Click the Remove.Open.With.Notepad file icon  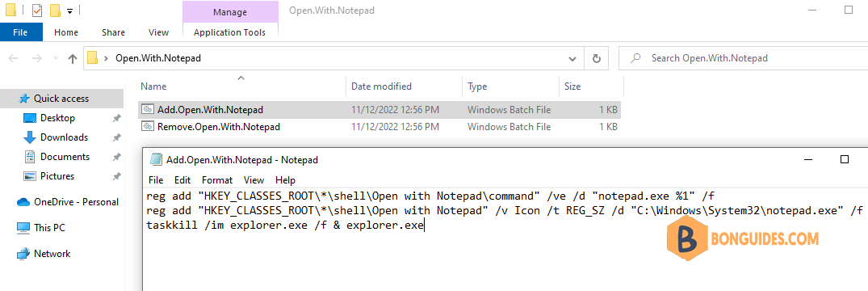coord(147,127)
